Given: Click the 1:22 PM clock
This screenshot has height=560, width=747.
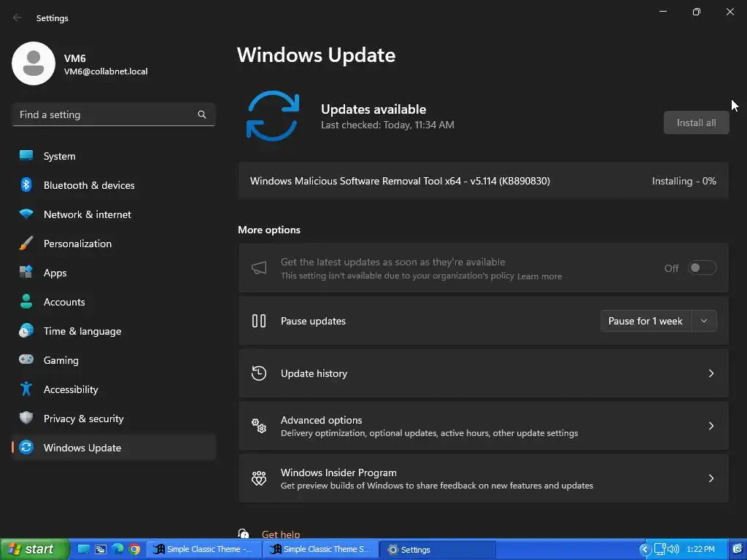Looking at the screenshot, I should click(700, 549).
